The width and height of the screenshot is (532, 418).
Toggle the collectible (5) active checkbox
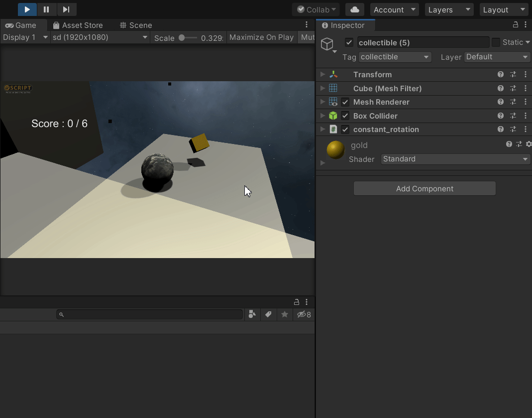click(x=349, y=43)
